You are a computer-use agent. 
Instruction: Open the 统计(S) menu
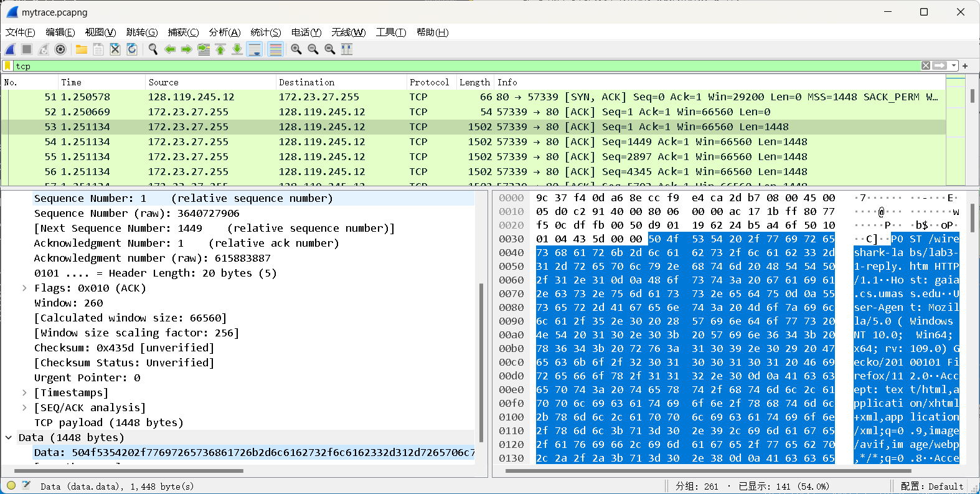pos(266,32)
